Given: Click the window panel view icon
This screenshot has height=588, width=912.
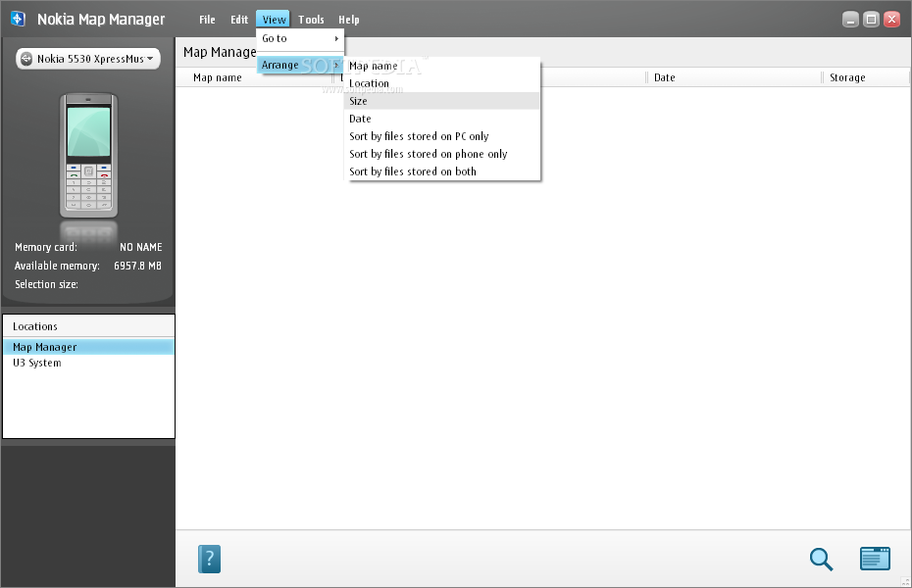Looking at the screenshot, I should point(875,559).
